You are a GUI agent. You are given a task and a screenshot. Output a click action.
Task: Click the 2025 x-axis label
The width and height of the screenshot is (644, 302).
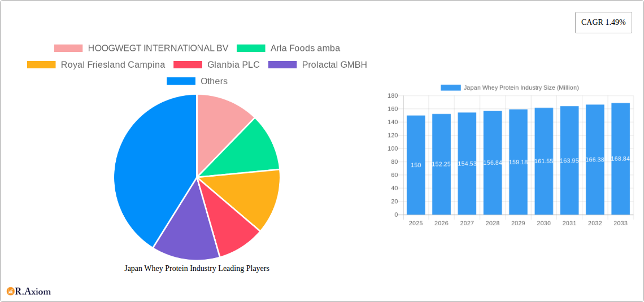tap(416, 223)
